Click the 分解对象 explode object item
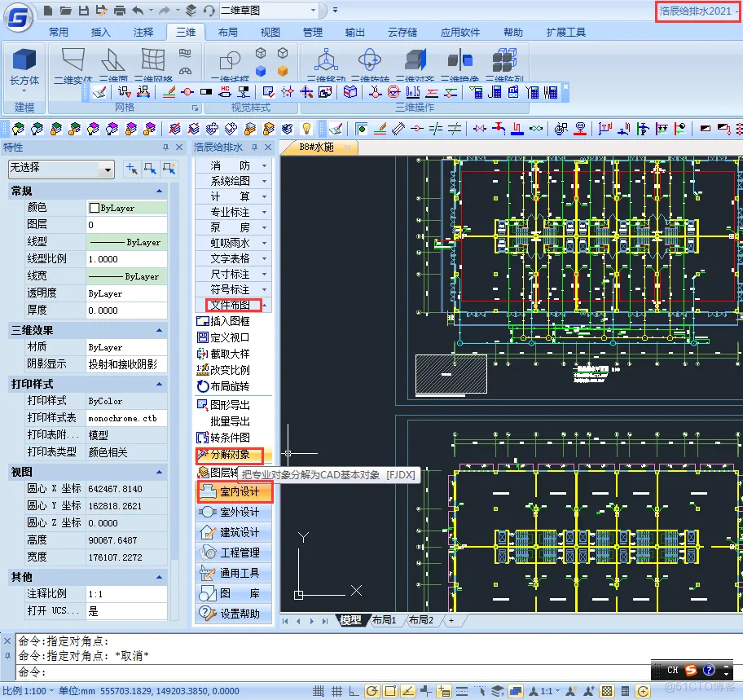The width and height of the screenshot is (743, 700). pos(230,455)
